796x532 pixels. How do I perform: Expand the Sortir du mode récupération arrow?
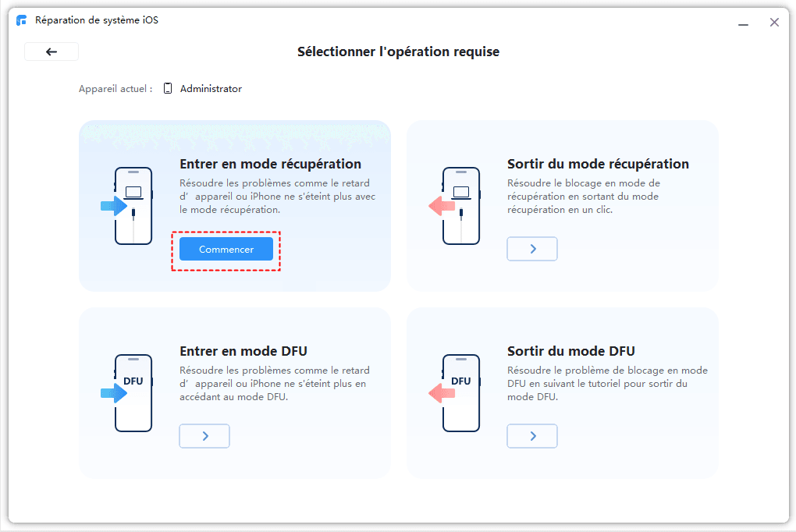pos(532,249)
